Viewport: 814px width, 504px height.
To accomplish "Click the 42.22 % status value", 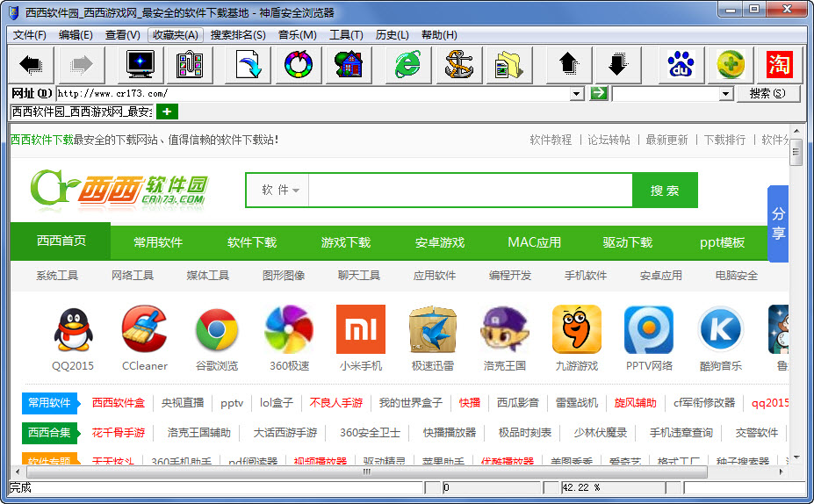I will coord(581,487).
